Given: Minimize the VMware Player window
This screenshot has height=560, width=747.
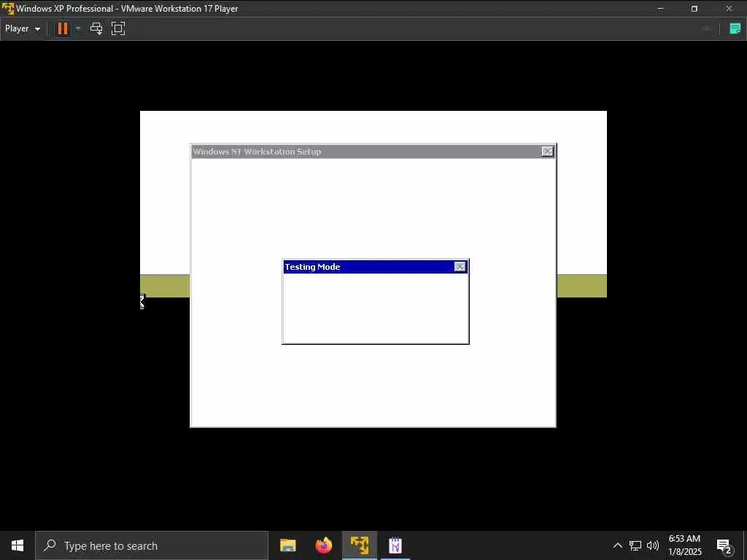Looking at the screenshot, I should (x=660, y=9).
